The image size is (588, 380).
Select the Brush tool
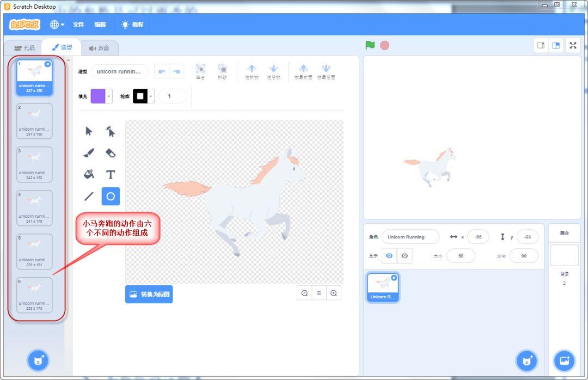[x=89, y=152]
